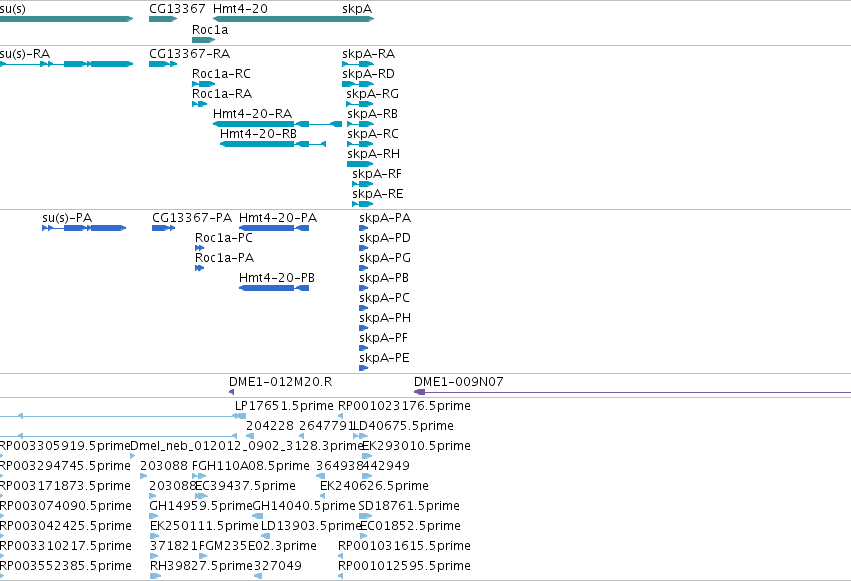Click the 204228 EST label

point(270,426)
